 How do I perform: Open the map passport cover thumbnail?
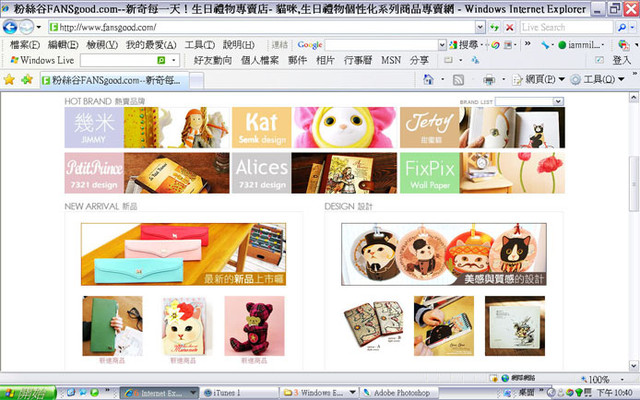373,326
